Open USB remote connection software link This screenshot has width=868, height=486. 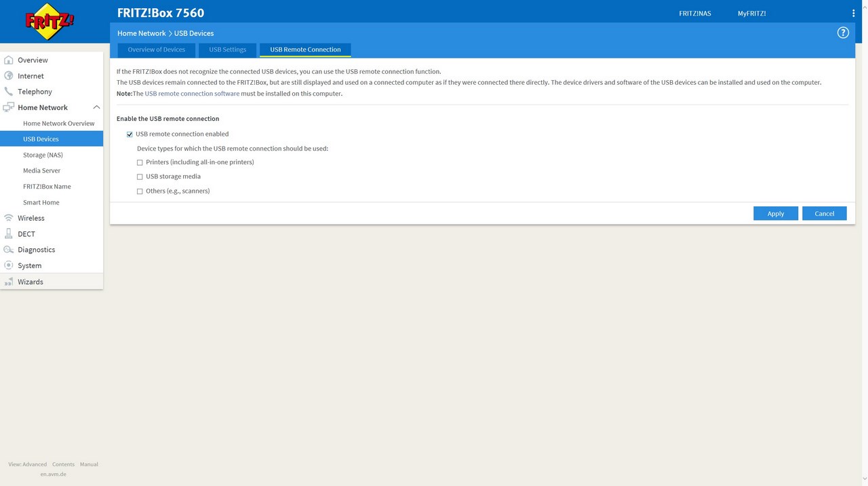(x=192, y=94)
